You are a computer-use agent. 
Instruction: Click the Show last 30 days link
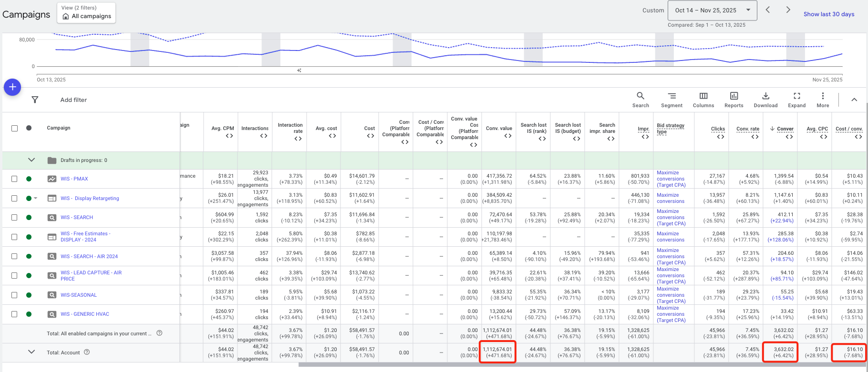828,14
